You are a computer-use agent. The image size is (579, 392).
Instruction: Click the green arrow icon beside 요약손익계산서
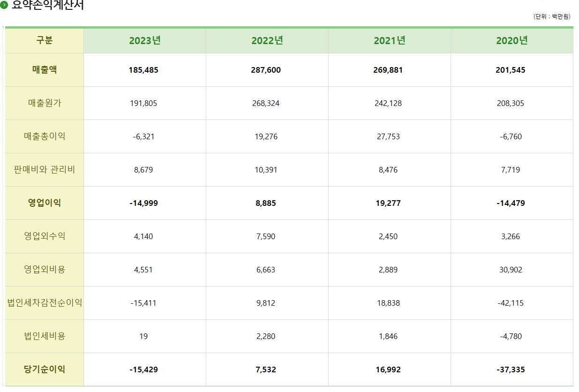coord(4,6)
